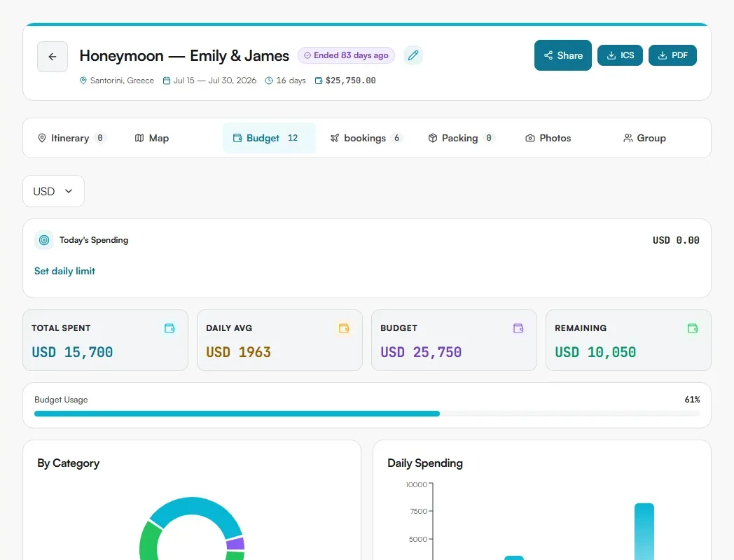734x560 pixels.
Task: Share the Honeymoon trip
Action: coord(562,55)
